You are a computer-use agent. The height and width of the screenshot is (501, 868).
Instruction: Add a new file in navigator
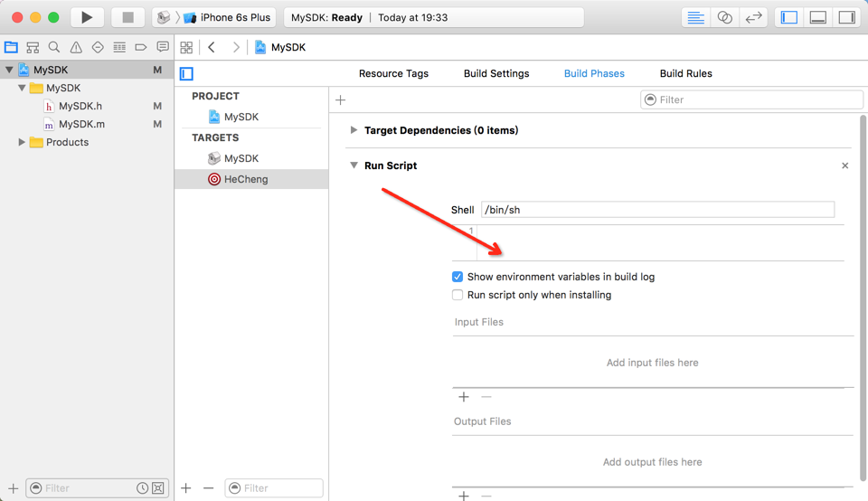coord(14,488)
